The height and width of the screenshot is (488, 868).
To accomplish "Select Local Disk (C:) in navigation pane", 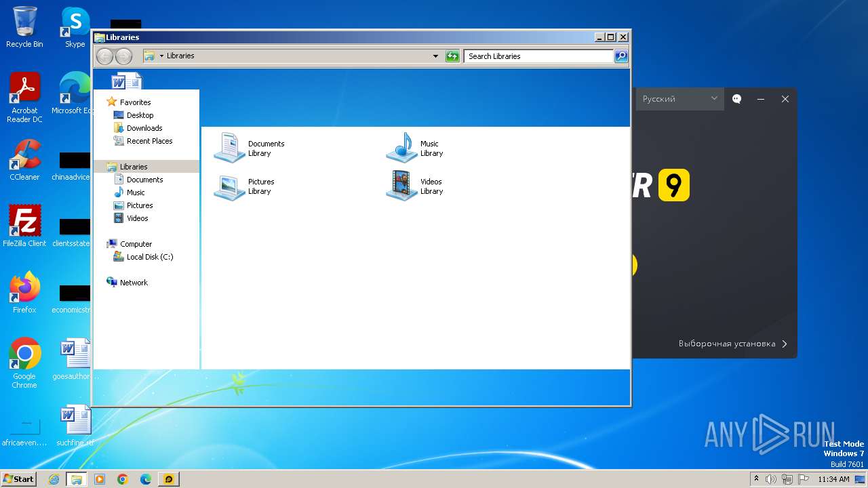I will click(x=149, y=257).
